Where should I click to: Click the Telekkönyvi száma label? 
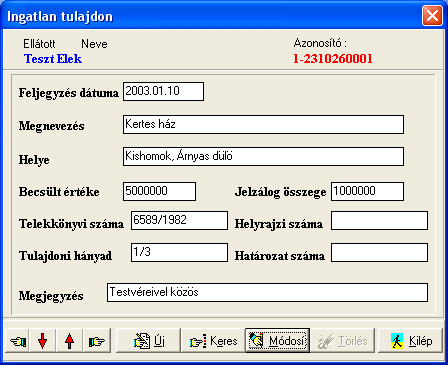71,224
